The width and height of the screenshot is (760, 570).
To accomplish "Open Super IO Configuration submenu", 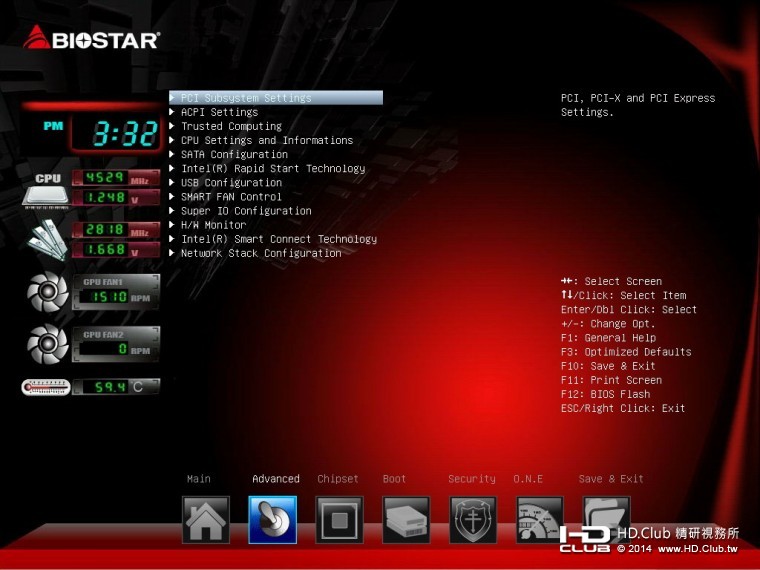I will [246, 211].
